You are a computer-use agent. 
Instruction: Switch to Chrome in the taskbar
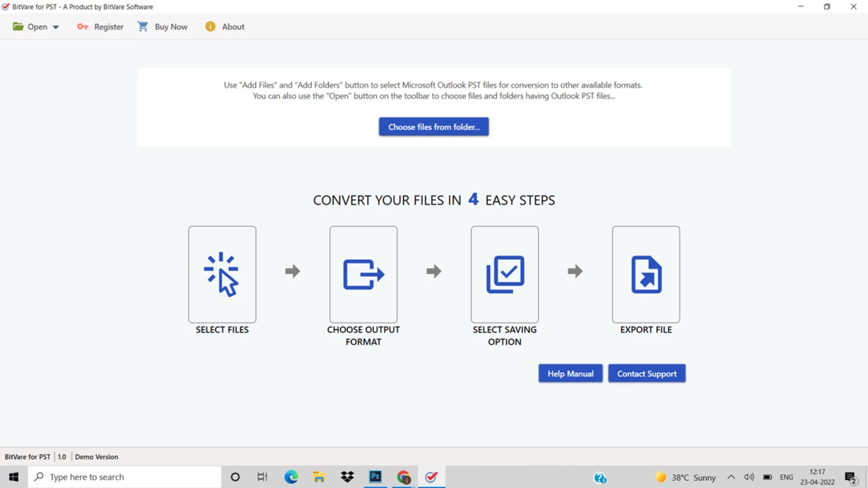tap(403, 477)
